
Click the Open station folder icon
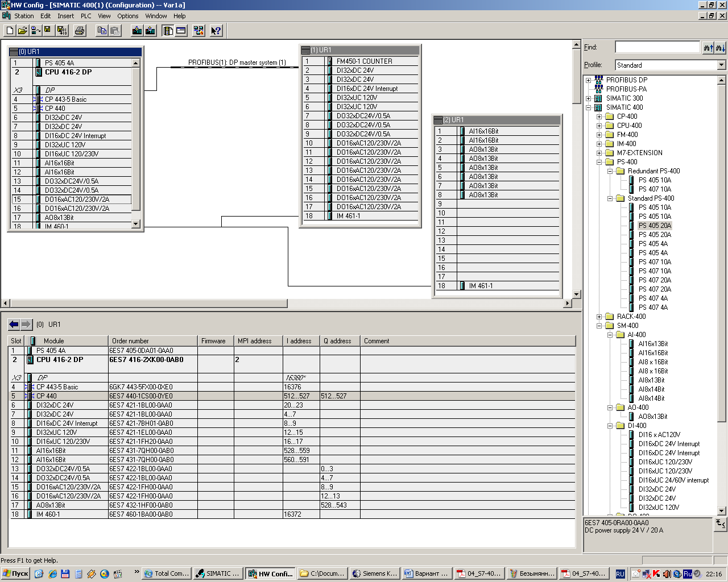pos(23,31)
